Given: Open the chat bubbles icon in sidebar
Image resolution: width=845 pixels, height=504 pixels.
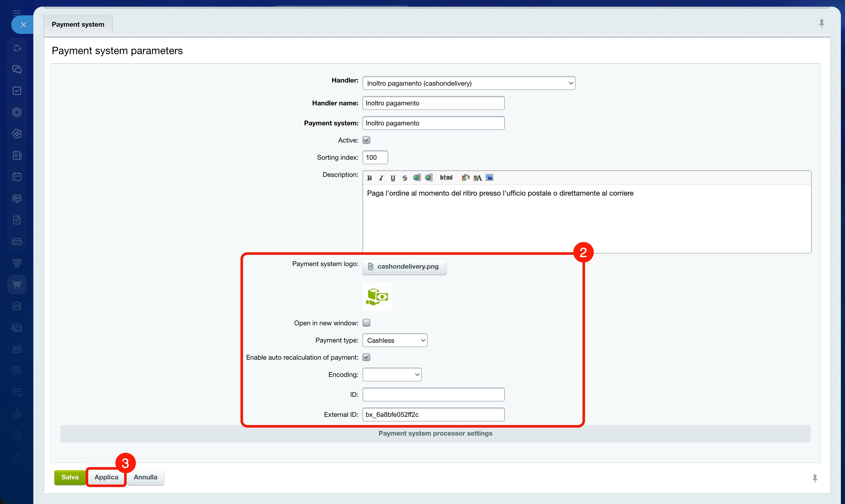Looking at the screenshot, I should coord(17,69).
